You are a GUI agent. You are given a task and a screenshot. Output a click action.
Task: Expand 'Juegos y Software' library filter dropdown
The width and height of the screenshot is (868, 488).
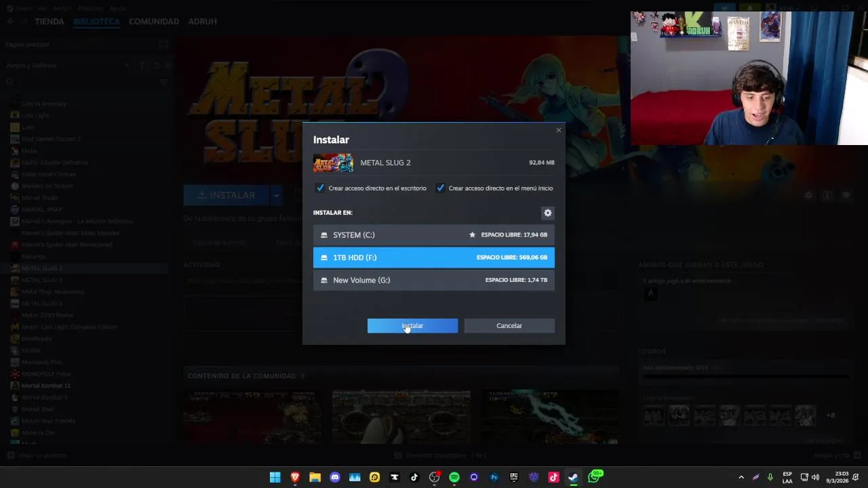127,65
